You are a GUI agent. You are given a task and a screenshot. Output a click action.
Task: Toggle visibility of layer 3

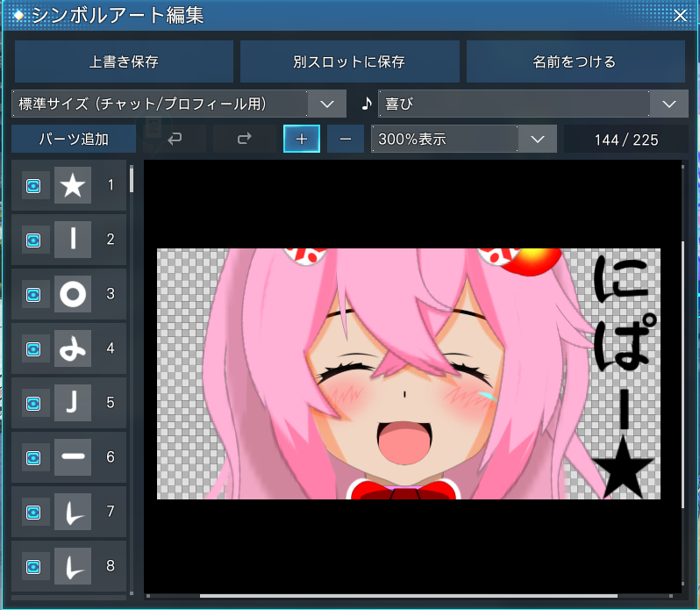[x=33, y=295]
